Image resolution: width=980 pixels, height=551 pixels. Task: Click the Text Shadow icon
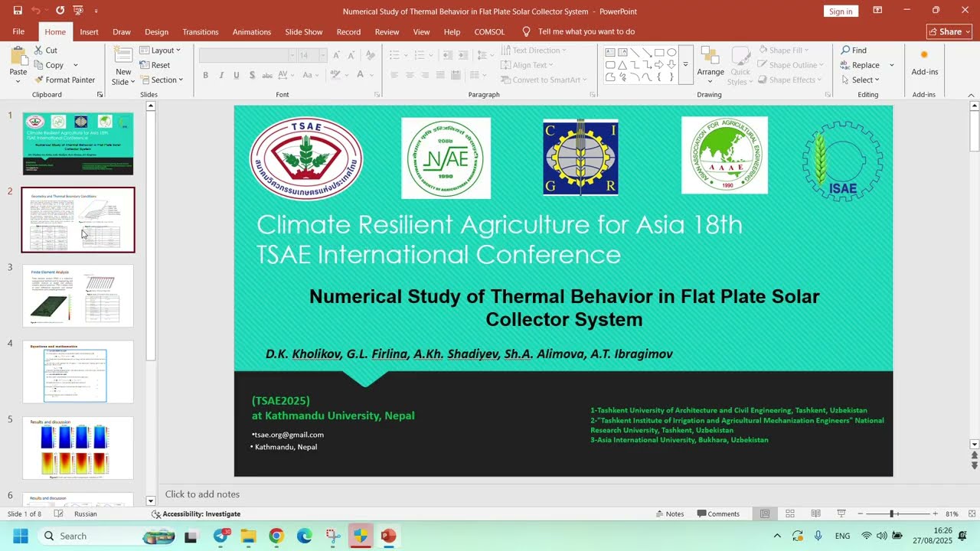click(252, 75)
